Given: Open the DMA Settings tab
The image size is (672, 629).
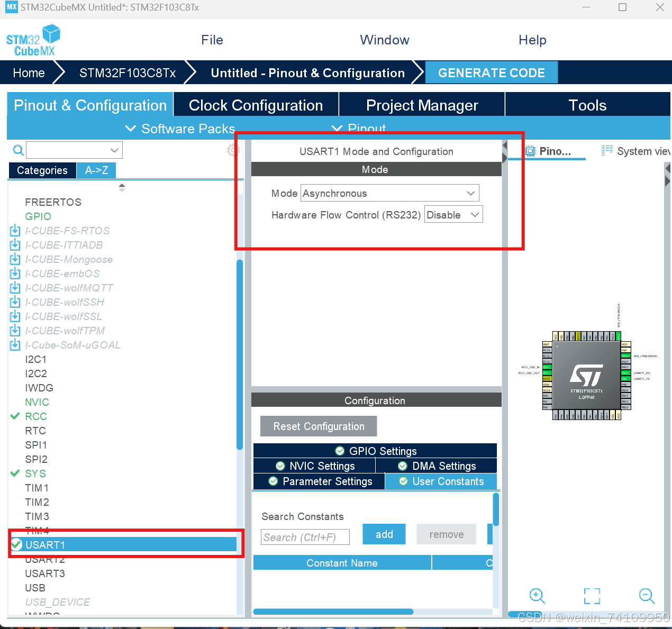Looking at the screenshot, I should click(437, 466).
